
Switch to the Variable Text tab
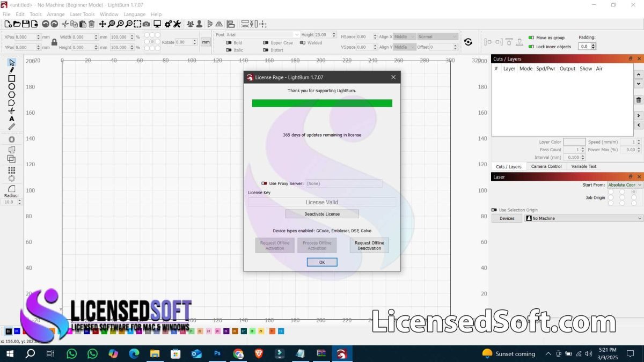click(x=583, y=166)
